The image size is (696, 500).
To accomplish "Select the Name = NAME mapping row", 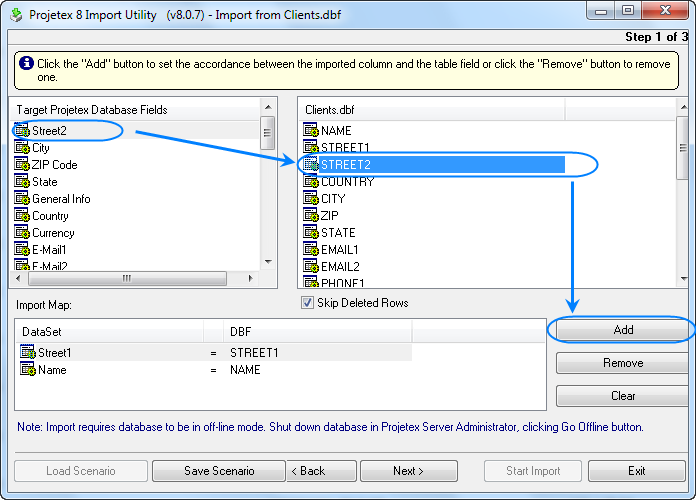I will 214,369.
